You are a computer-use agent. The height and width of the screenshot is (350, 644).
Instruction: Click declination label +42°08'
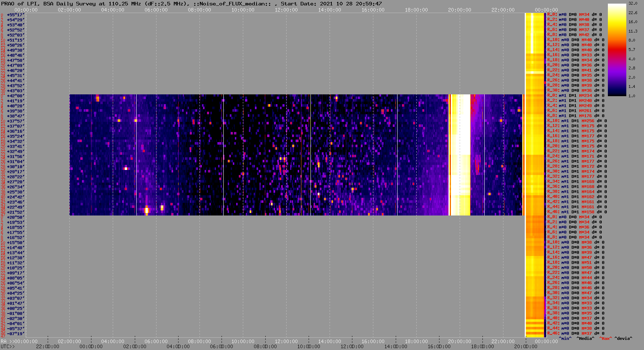[16, 96]
